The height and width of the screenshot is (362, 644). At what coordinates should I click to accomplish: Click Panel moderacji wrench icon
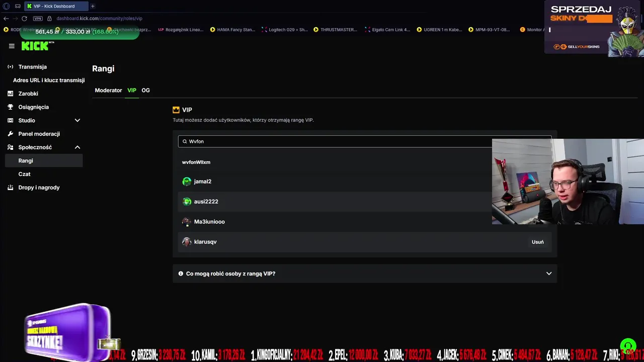coord(11,134)
